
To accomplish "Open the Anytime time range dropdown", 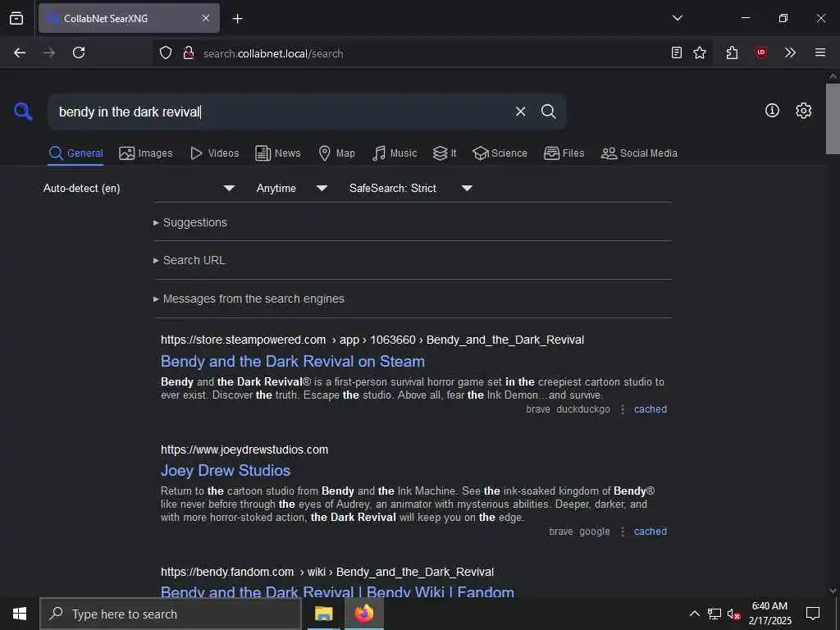I will [291, 188].
